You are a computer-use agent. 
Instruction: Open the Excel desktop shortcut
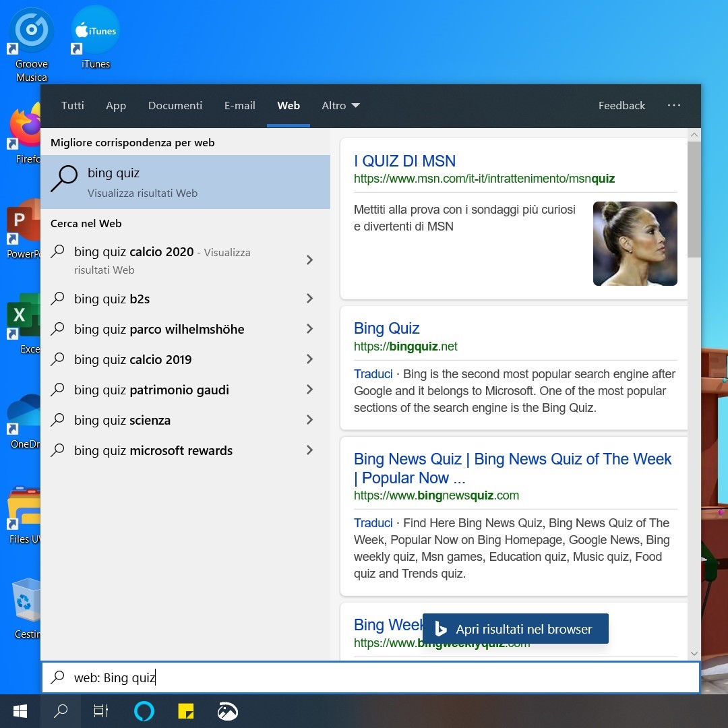tap(23, 324)
